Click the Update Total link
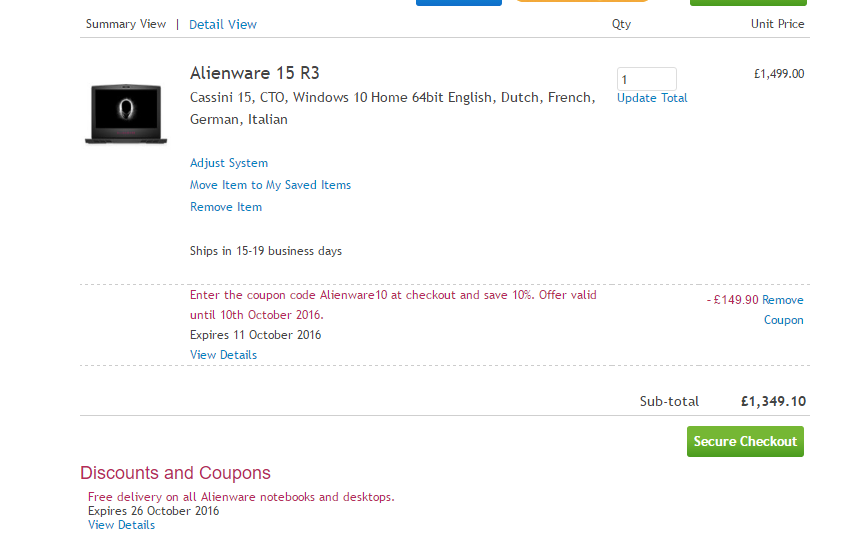 click(x=652, y=98)
